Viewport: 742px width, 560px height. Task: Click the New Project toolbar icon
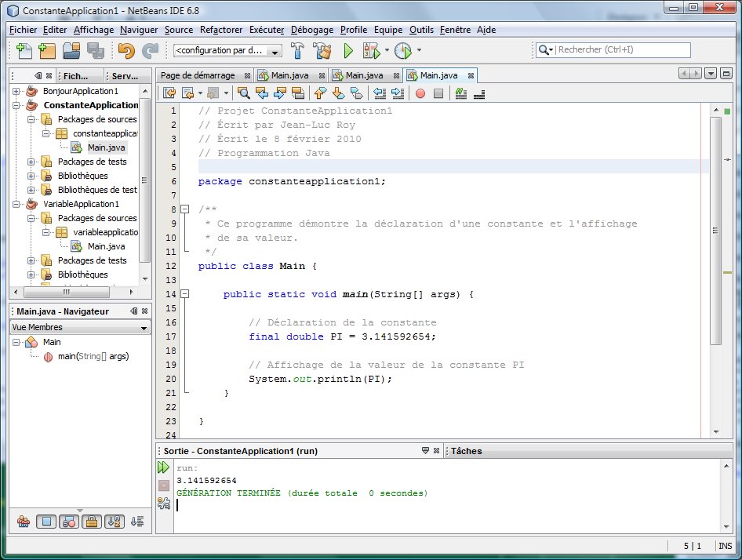point(47,50)
